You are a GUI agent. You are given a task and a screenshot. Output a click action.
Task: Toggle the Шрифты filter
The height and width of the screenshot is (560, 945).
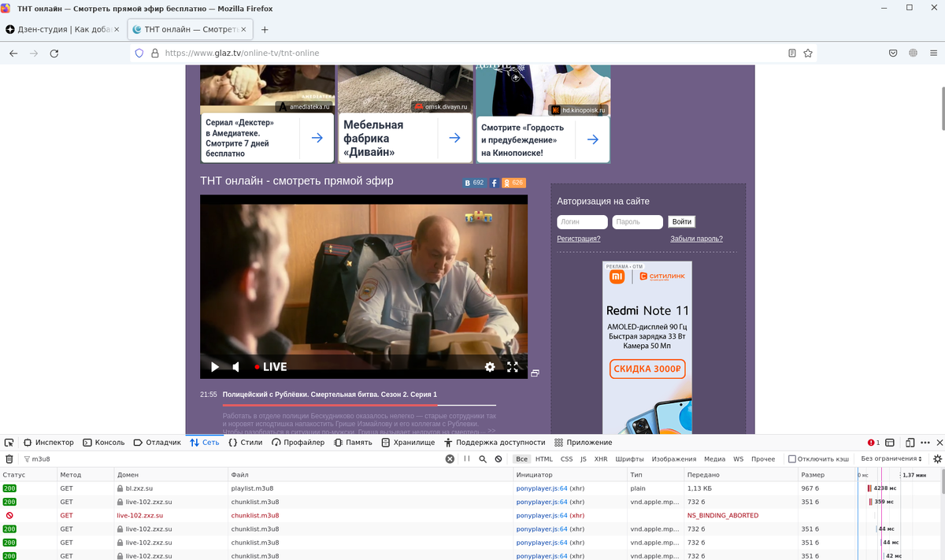[x=630, y=458]
